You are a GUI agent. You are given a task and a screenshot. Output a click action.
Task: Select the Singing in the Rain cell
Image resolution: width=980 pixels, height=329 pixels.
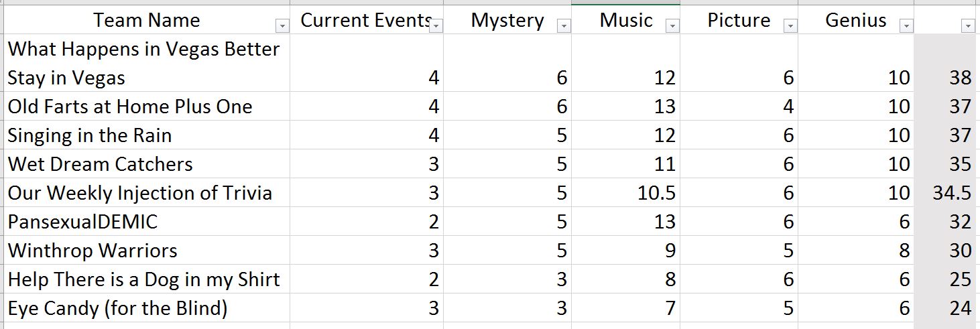tap(147, 135)
